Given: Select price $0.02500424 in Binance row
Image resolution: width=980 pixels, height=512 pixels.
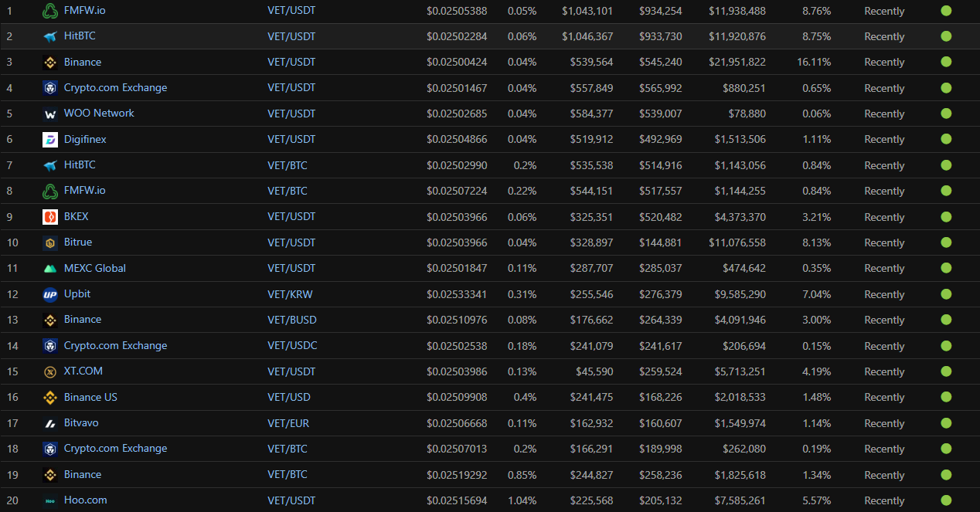Looking at the screenshot, I should (x=457, y=63).
